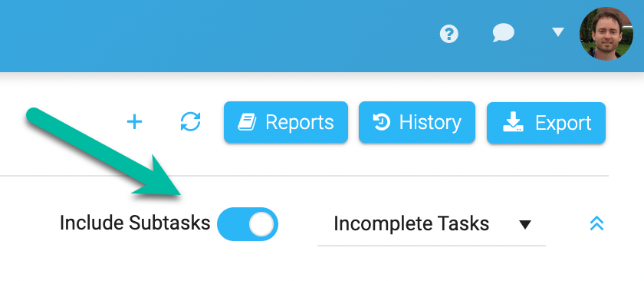Click the refresh sync arrows icon
Viewport: 644px width, 281px height.
point(191,122)
